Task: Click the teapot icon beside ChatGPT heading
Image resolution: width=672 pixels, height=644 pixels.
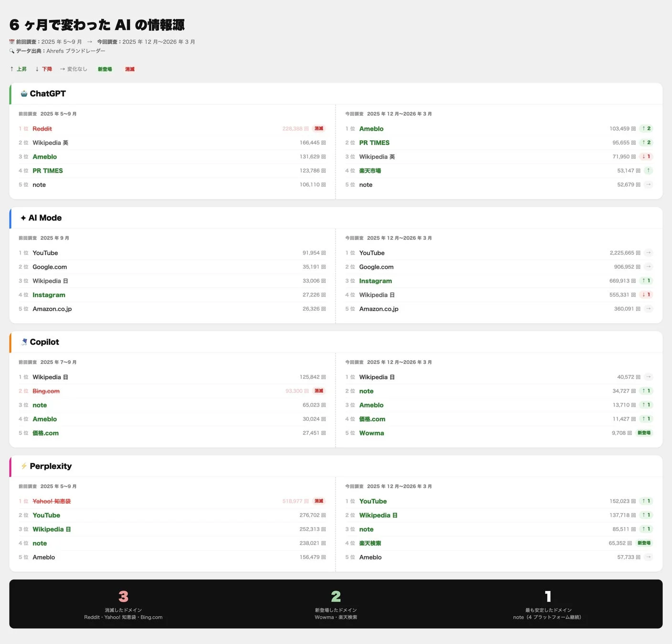Action: click(23, 93)
